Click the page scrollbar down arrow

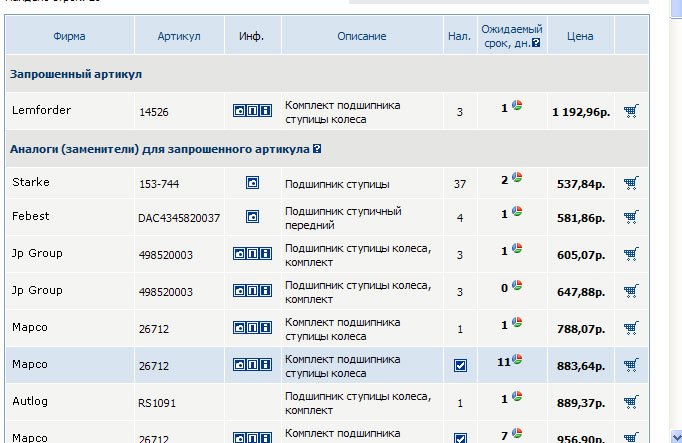(677, 436)
